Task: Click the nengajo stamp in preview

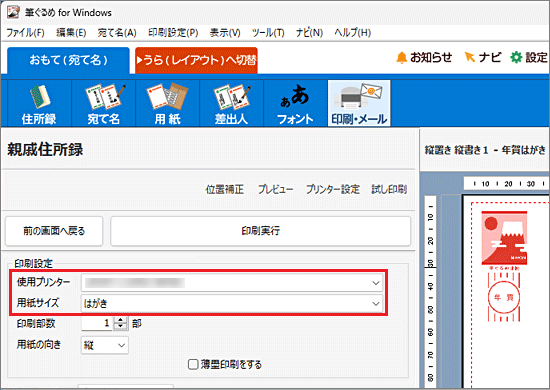Action: (x=504, y=238)
